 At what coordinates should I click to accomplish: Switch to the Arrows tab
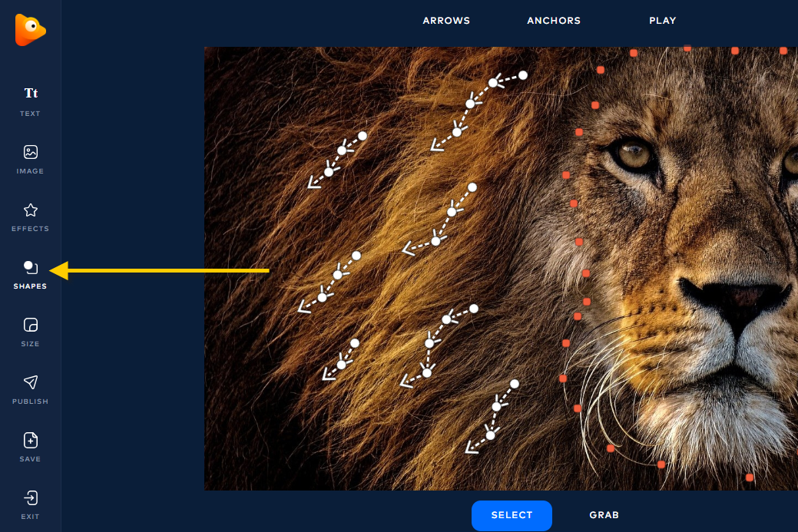click(446, 21)
